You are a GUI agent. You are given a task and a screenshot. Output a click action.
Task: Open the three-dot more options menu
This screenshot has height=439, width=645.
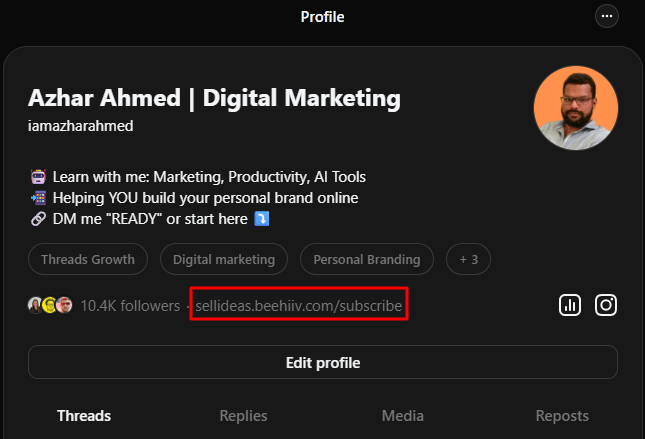click(607, 16)
